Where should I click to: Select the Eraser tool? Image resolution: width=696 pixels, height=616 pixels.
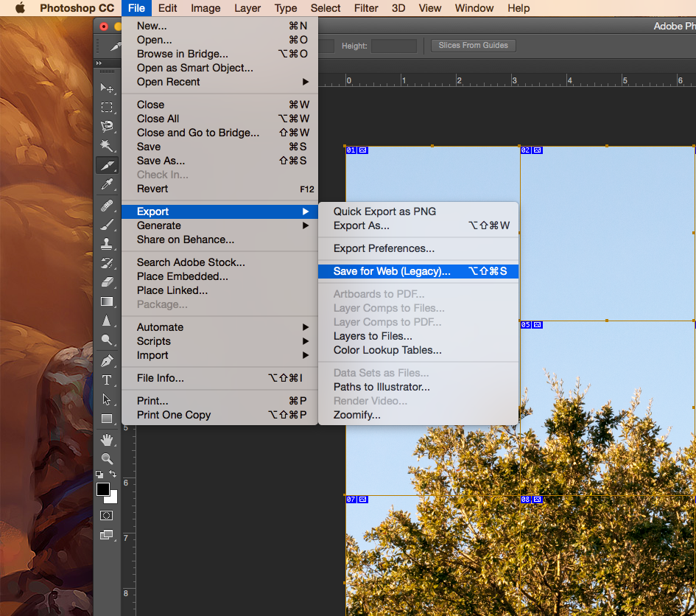[107, 282]
